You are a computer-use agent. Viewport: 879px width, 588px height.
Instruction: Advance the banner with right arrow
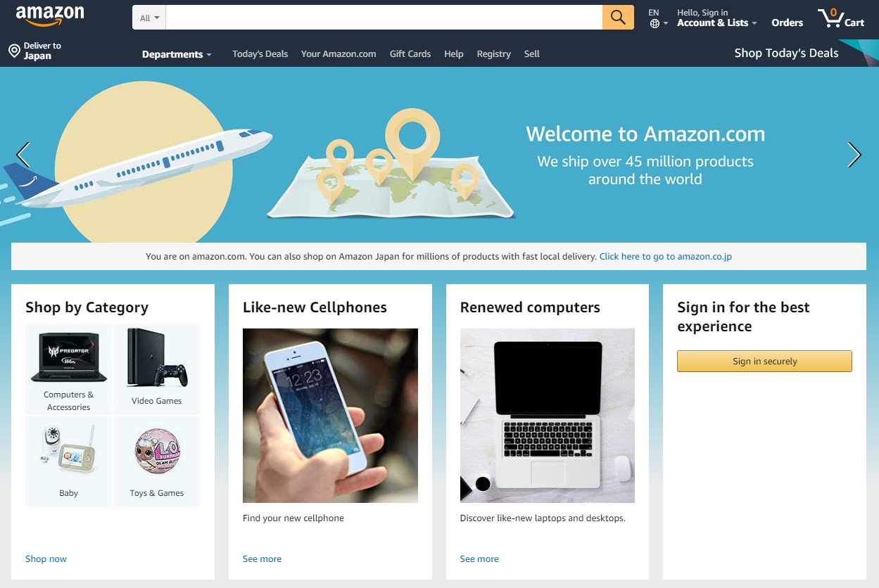click(854, 155)
